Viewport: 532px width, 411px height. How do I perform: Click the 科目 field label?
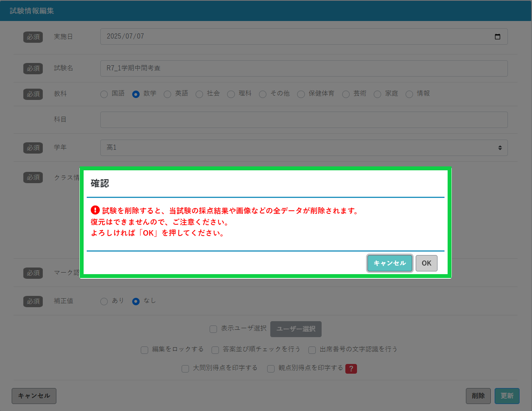[60, 119]
